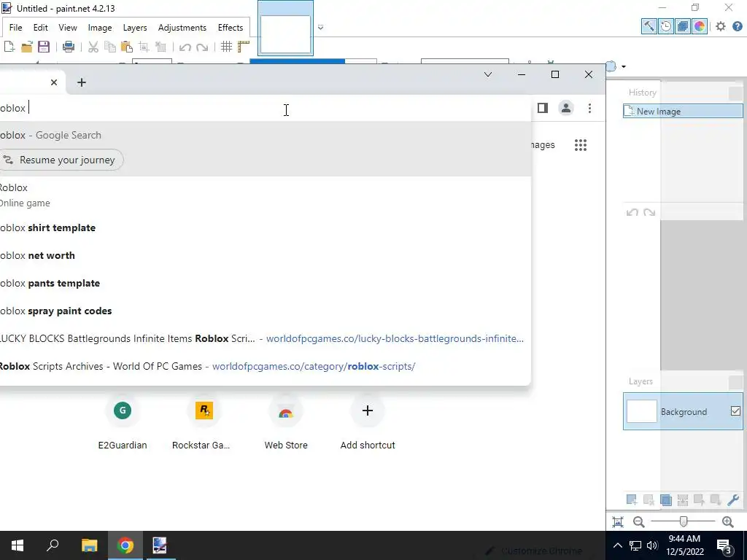Open the Chrome profile avatar
Screen dimensions: 747x560
coord(566,108)
